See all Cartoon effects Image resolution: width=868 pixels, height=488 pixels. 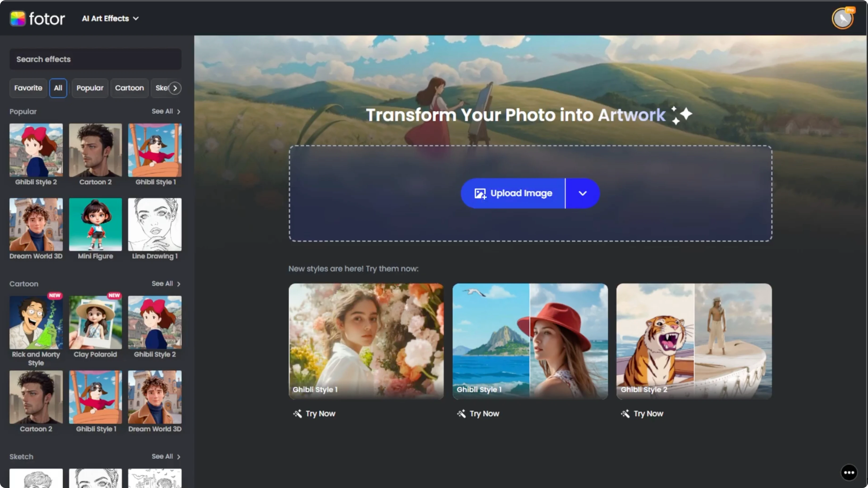pyautogui.click(x=166, y=284)
